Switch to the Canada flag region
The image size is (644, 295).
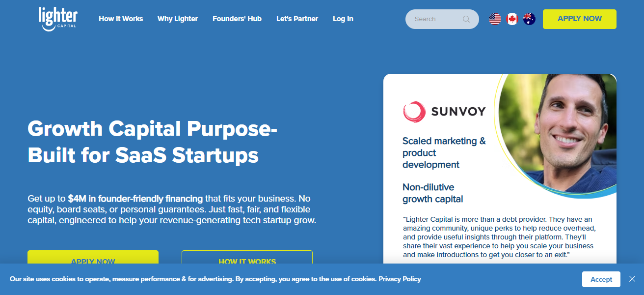click(512, 19)
